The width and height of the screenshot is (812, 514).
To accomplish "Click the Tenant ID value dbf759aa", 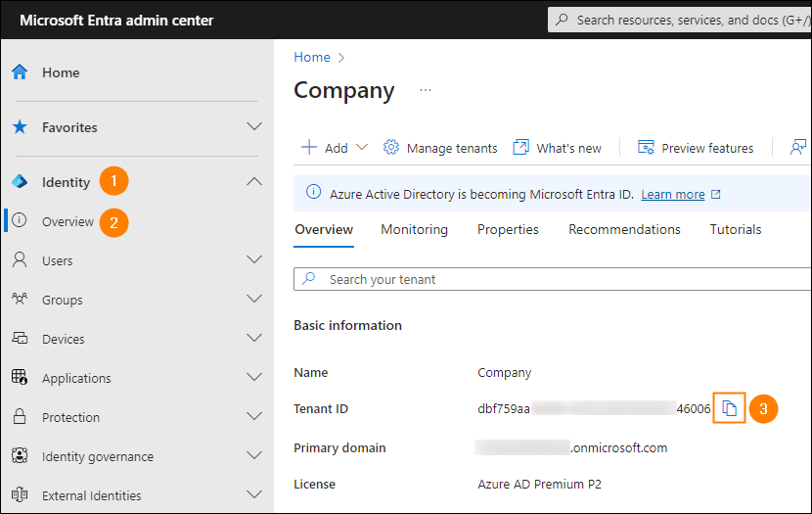I will 504,409.
